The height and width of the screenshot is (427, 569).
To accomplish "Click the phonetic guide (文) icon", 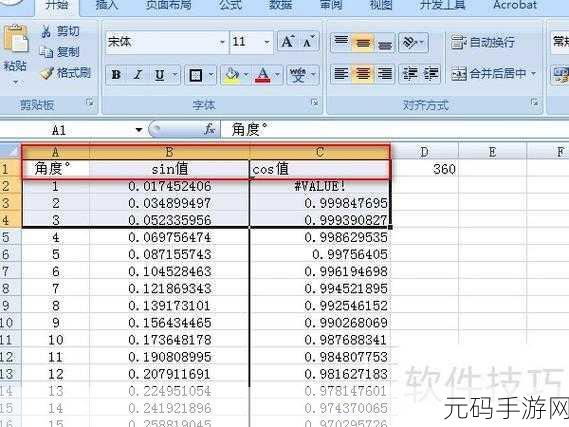I will point(298,75).
